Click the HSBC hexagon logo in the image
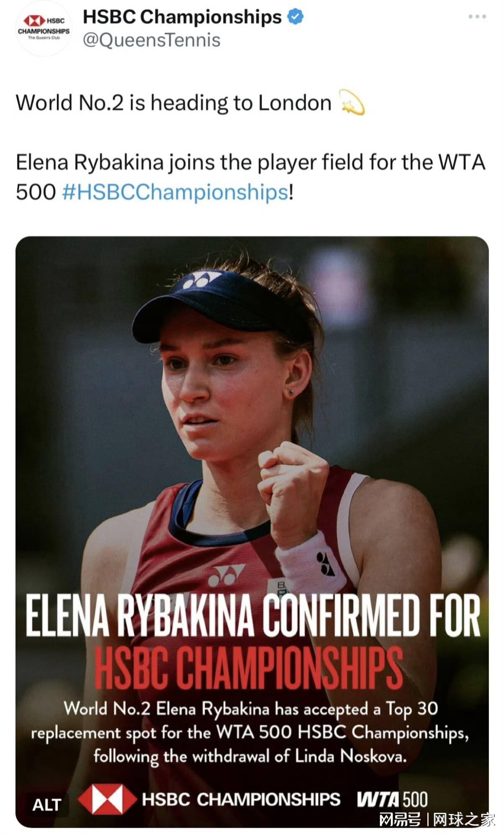The image size is (504, 834). coord(107,799)
